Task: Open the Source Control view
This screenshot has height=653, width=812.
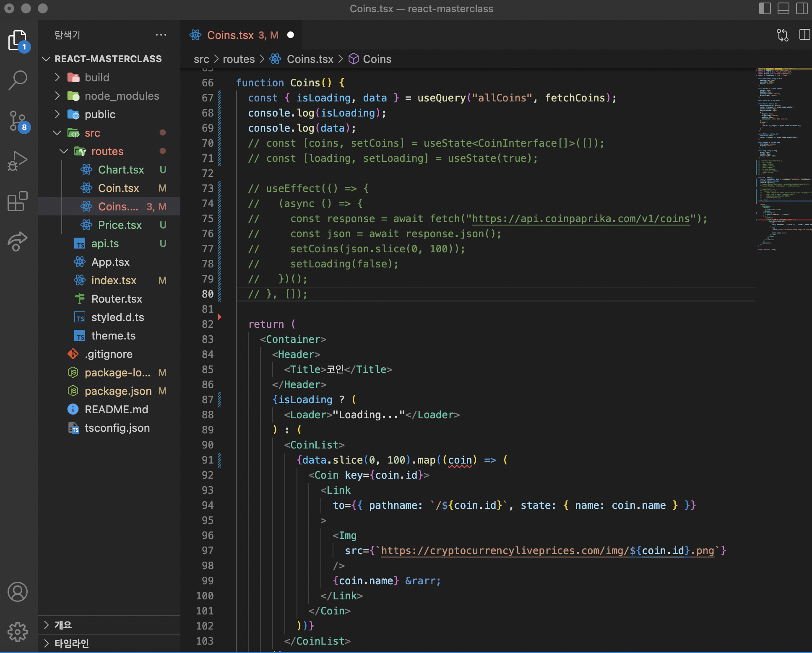Action: [x=18, y=122]
